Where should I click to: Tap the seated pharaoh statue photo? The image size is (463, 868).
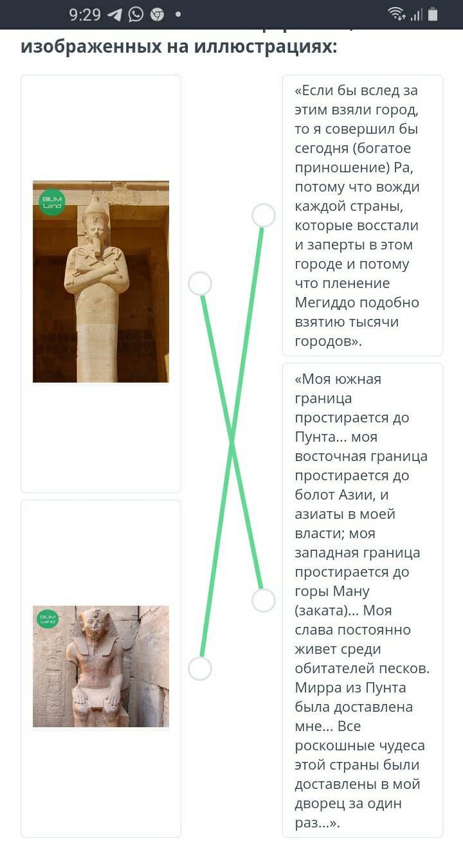coord(101,666)
